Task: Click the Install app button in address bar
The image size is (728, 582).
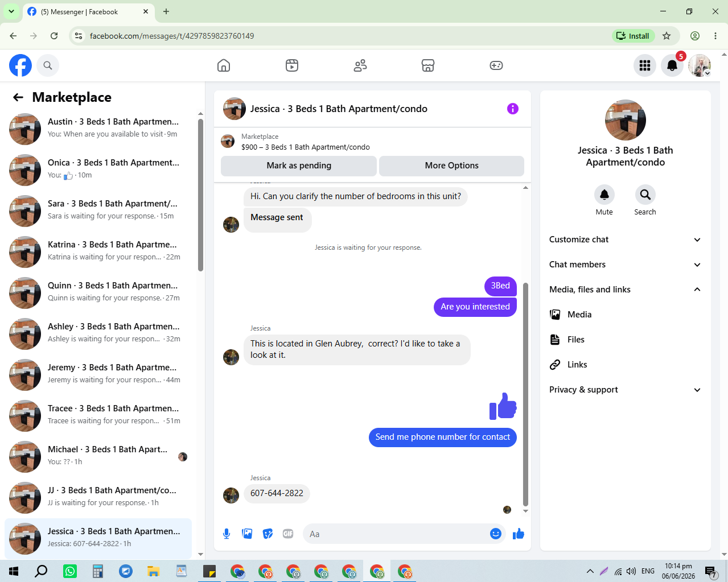Action: [x=634, y=36]
